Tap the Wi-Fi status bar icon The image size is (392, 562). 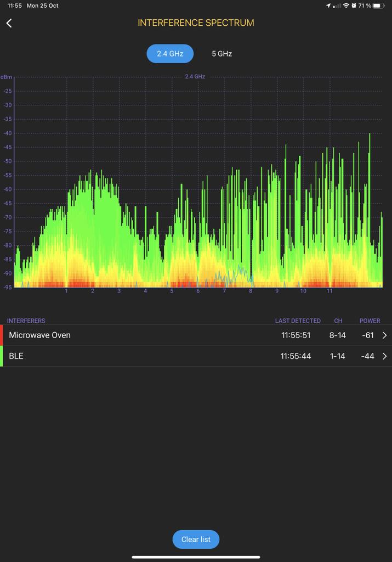tap(346, 5)
